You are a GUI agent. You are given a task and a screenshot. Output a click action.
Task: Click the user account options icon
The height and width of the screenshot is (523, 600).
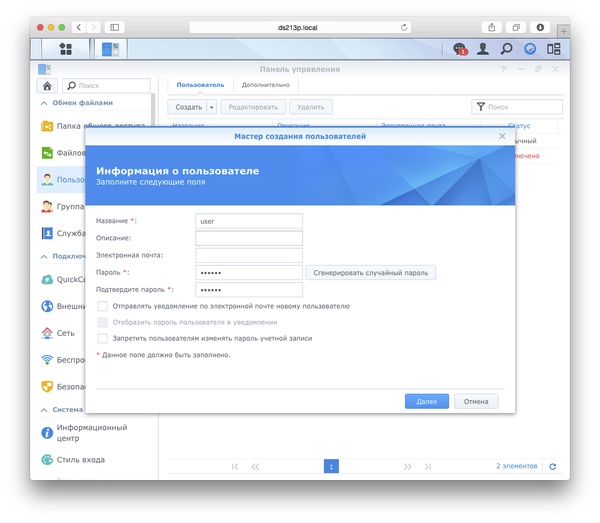(483, 49)
